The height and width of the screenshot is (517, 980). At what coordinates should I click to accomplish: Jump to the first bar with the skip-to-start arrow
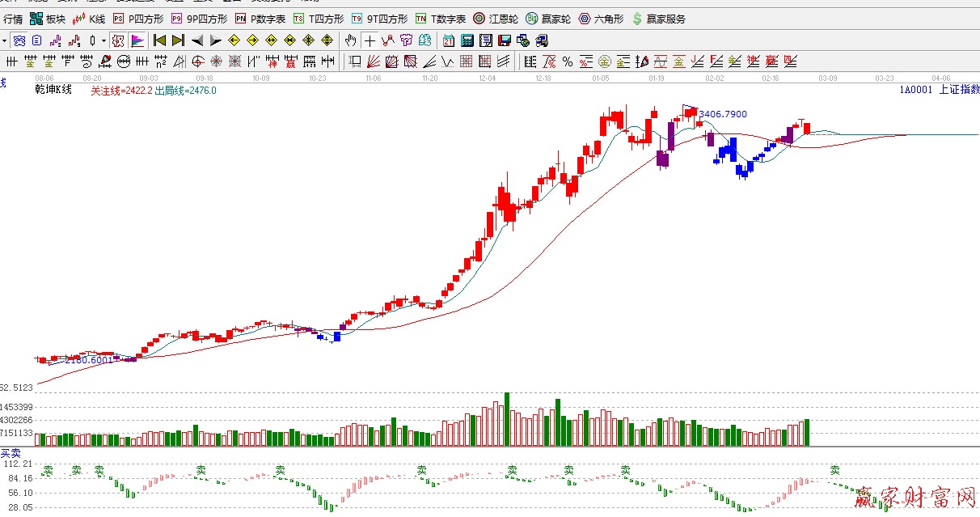[159, 40]
